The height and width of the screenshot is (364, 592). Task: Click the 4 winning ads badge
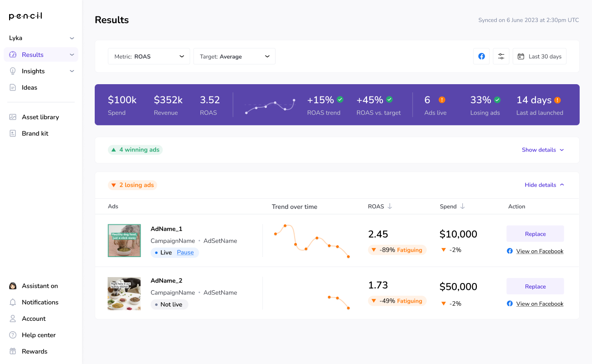[135, 150]
